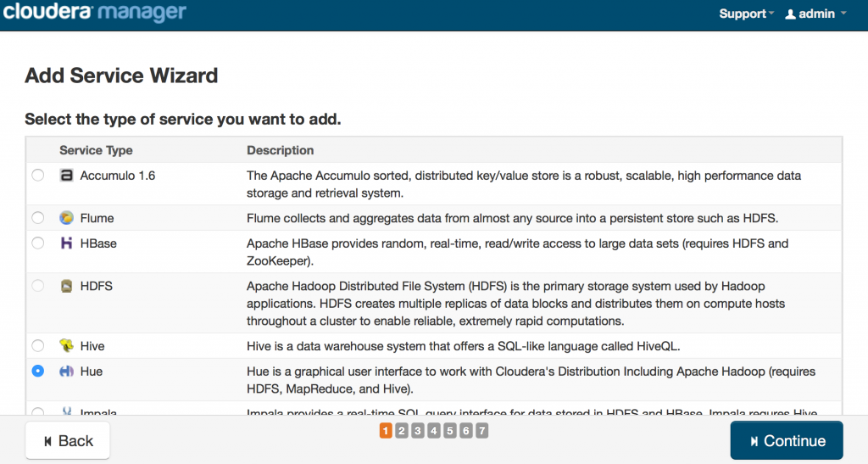The image size is (868, 464).
Task: Select the HBase radio button
Action: pyautogui.click(x=38, y=243)
